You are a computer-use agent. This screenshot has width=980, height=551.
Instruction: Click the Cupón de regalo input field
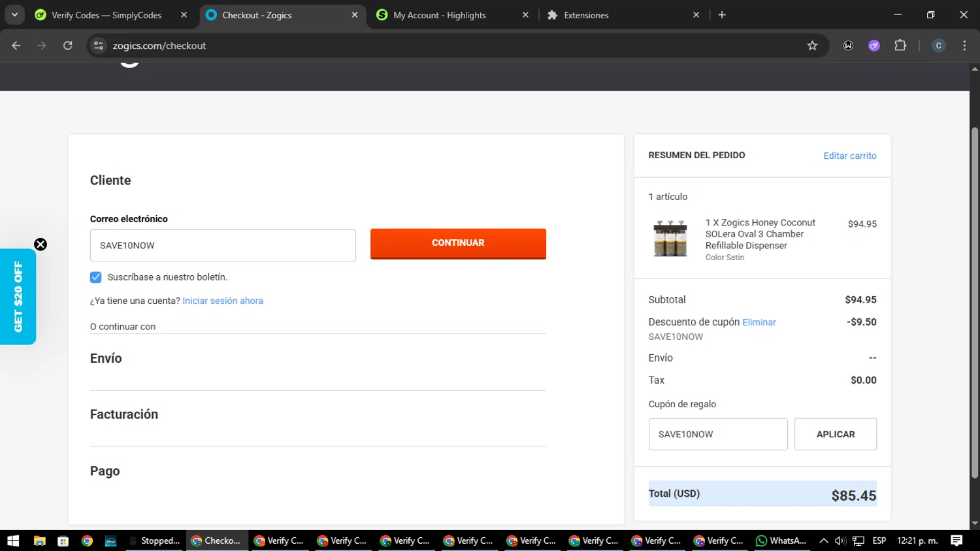718,434
